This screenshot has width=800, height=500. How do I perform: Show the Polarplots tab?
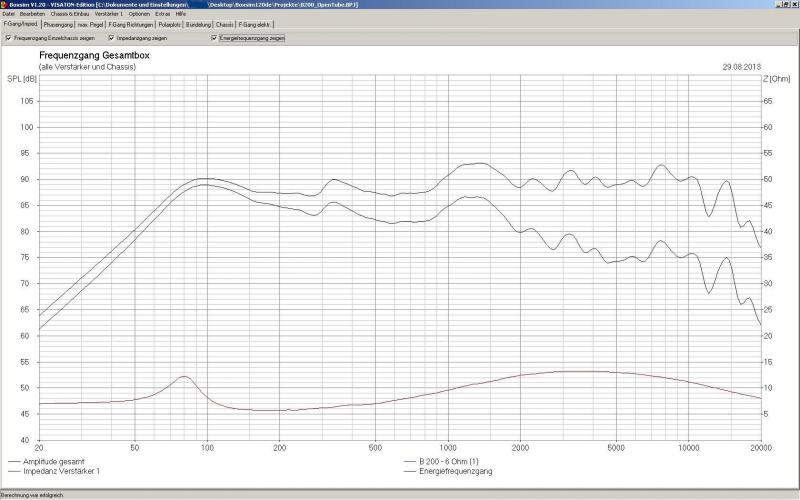168,24
